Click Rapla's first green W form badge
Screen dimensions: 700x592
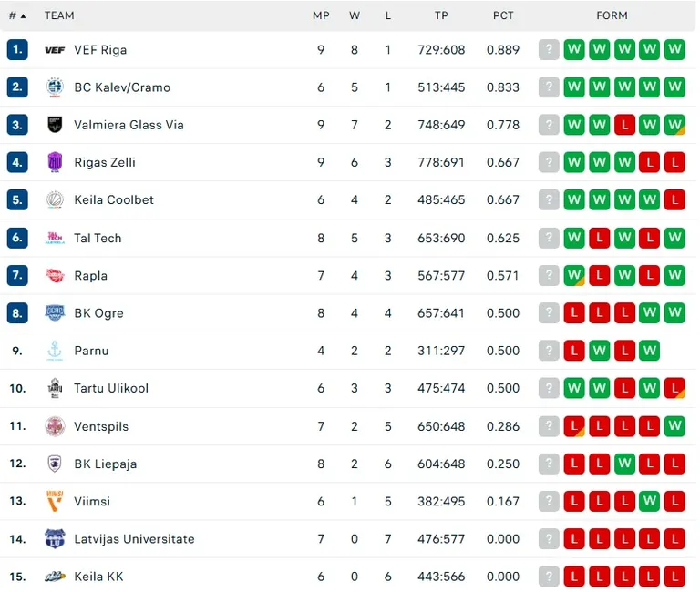573,275
